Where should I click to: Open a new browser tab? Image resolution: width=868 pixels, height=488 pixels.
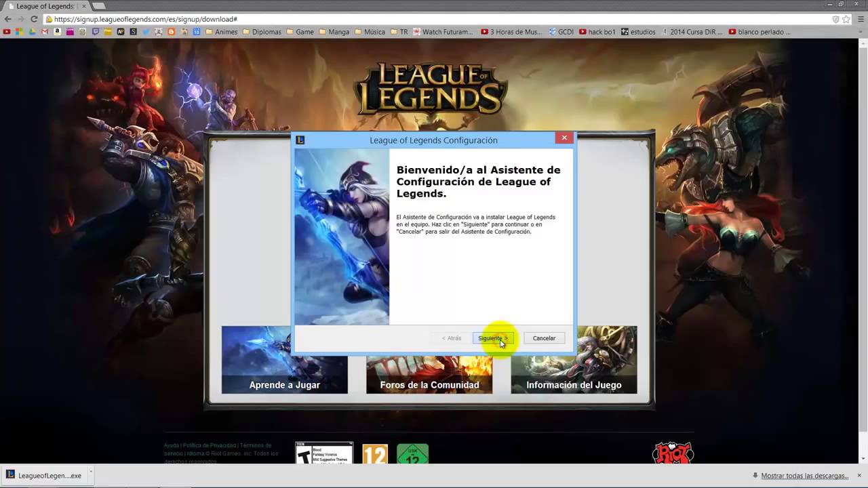click(99, 6)
